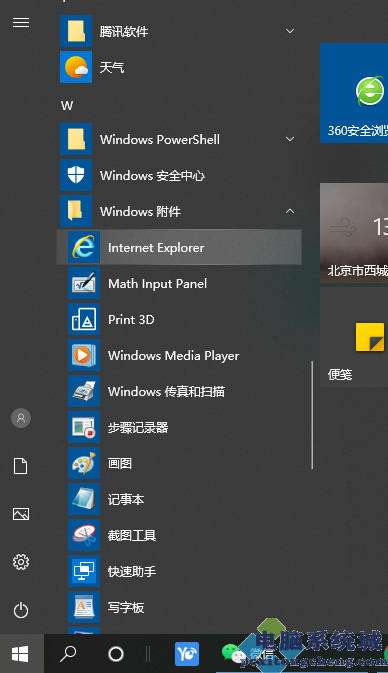Screen dimensions: 388x673
Task: Select the '快速助手' label
Action: (x=132, y=572)
